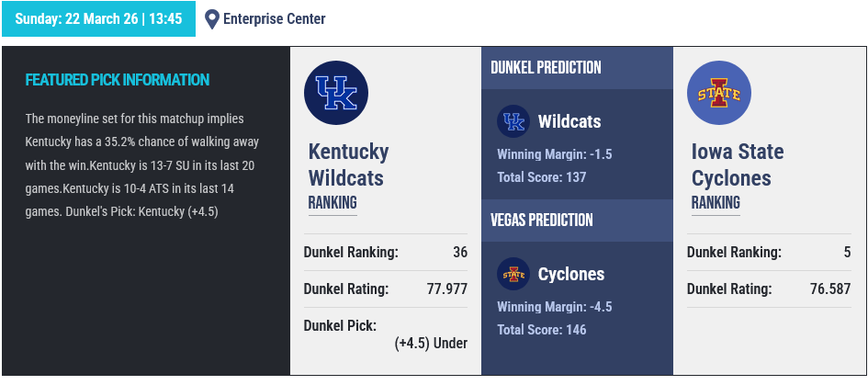The height and width of the screenshot is (385, 868).
Task: Open the Kentucky Wildcats team name
Action: [x=348, y=164]
